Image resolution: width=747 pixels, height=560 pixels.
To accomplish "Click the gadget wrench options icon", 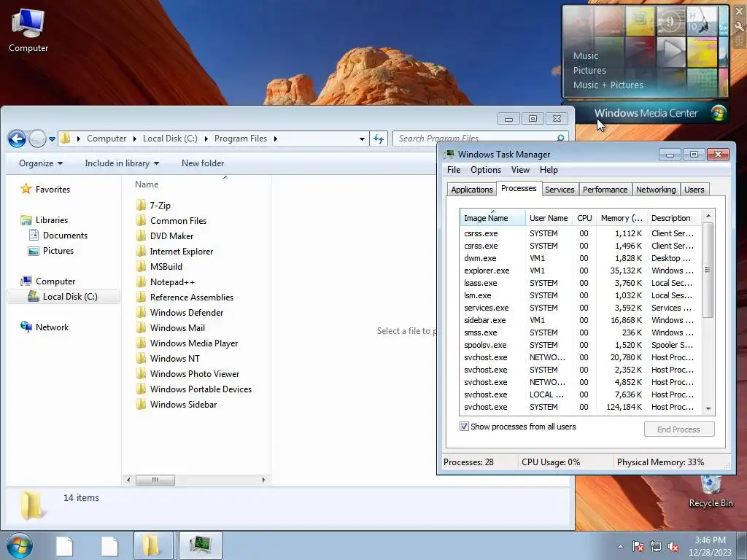I will [x=740, y=27].
